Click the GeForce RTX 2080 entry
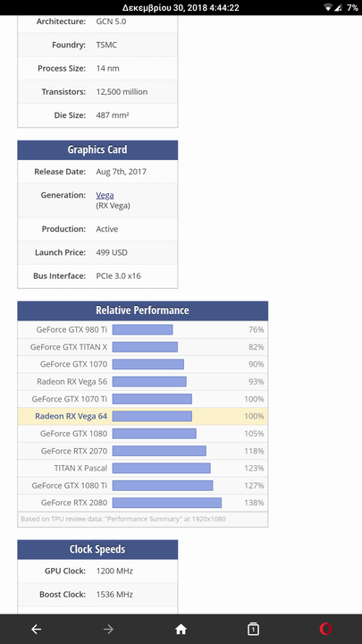362x644 pixels. pyautogui.click(x=142, y=503)
